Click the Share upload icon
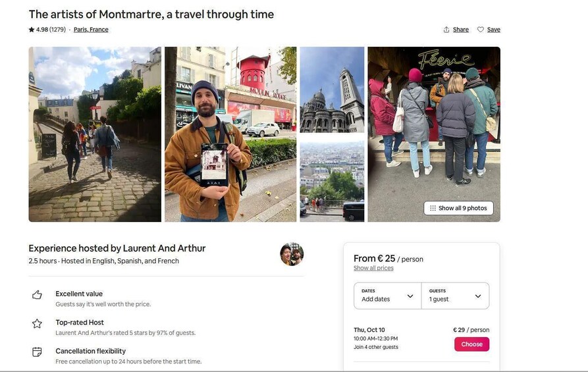 (446, 30)
